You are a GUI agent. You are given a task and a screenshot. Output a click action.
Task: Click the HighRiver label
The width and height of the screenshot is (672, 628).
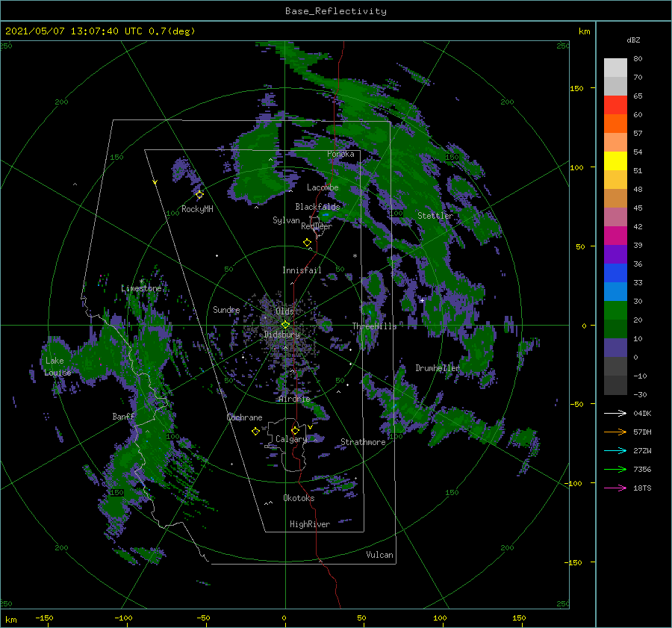(310, 524)
